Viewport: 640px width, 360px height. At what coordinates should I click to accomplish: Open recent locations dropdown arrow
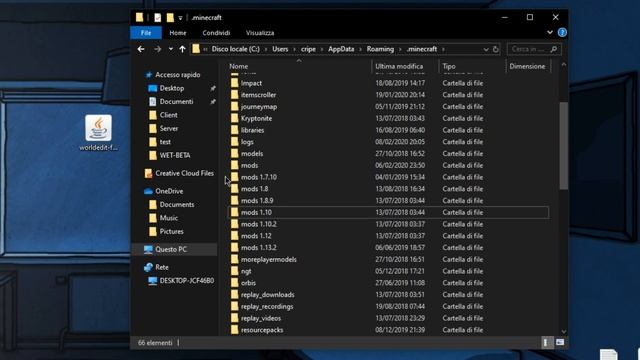(171, 49)
